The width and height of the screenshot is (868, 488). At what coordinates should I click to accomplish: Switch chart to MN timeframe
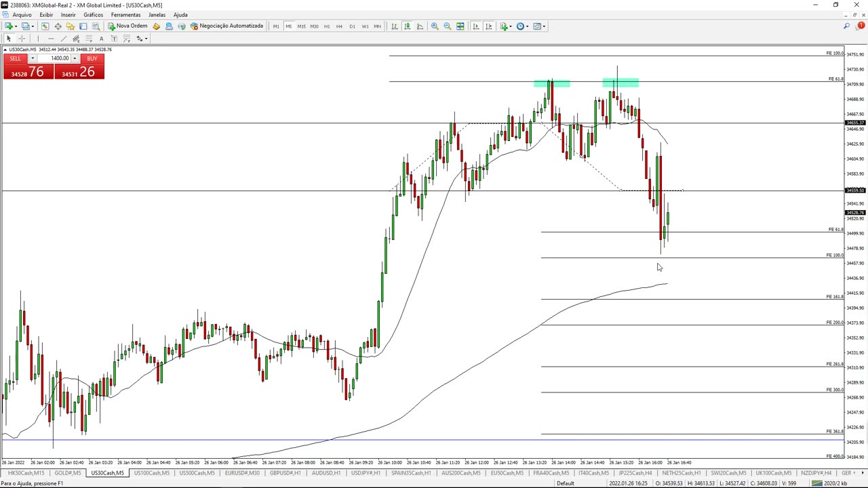(378, 26)
